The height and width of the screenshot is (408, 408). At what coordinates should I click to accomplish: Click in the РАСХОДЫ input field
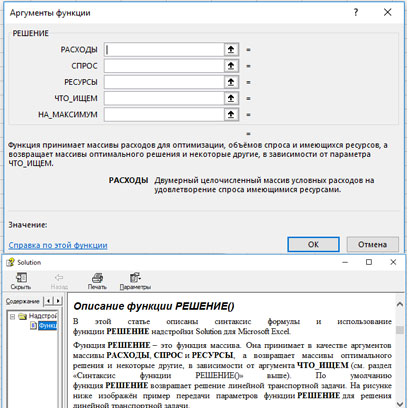point(164,50)
